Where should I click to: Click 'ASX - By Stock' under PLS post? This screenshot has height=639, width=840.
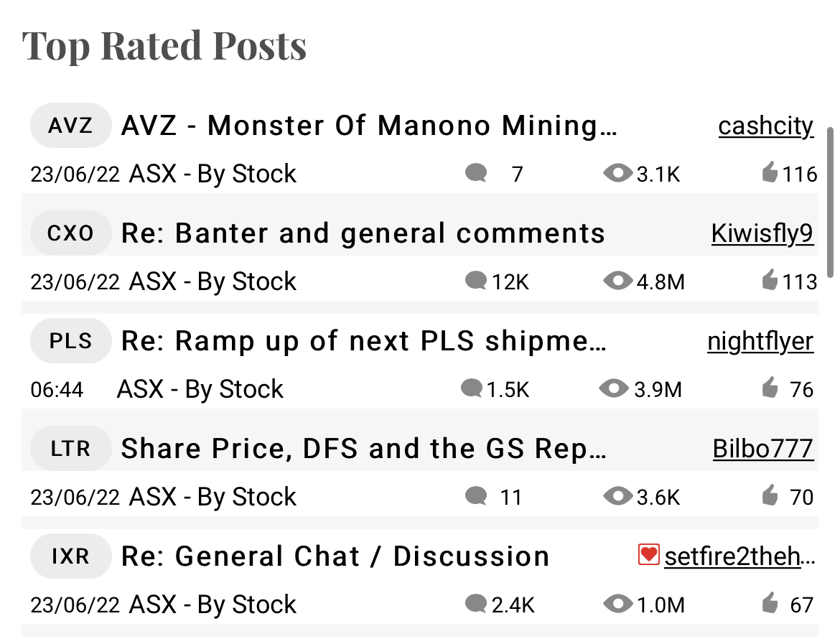tap(200, 389)
